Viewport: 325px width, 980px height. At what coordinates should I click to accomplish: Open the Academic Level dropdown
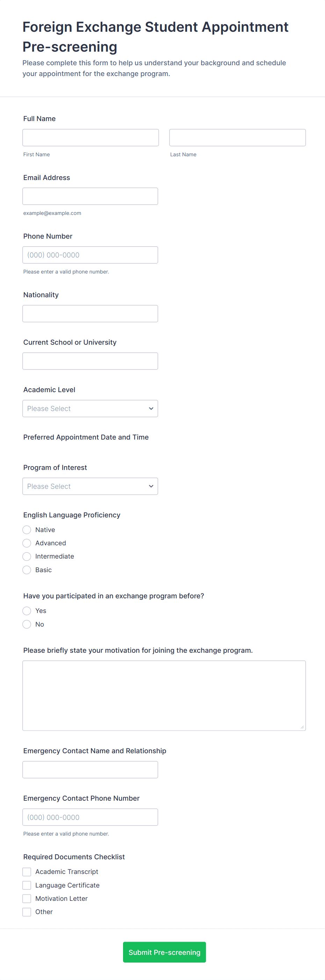(90, 409)
